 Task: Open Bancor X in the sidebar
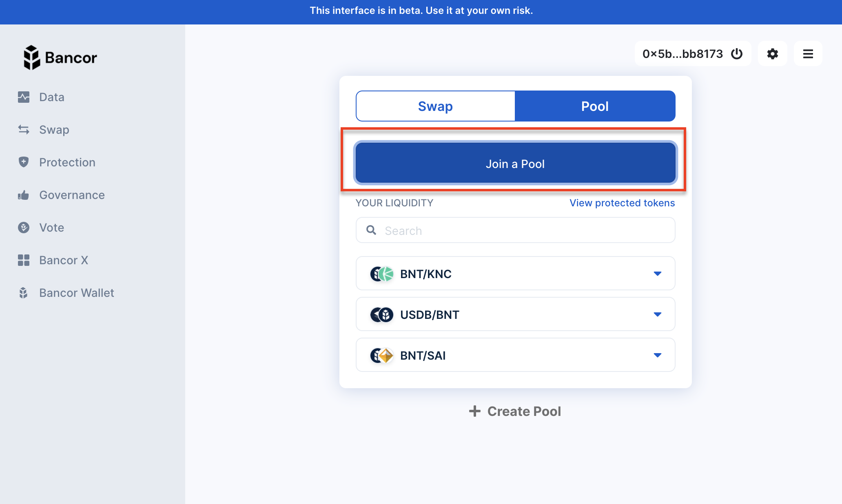click(x=64, y=260)
